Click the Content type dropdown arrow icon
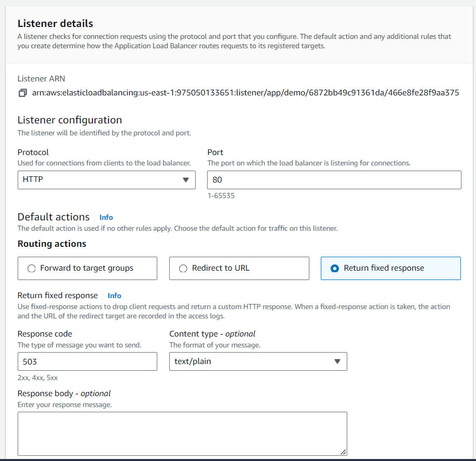This screenshot has width=476, height=461. 337,361
